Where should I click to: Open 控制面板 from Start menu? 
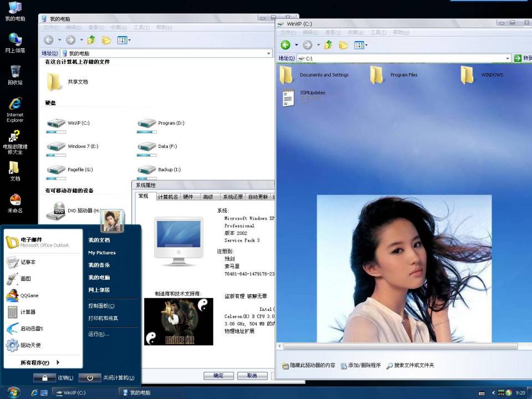pos(101,306)
